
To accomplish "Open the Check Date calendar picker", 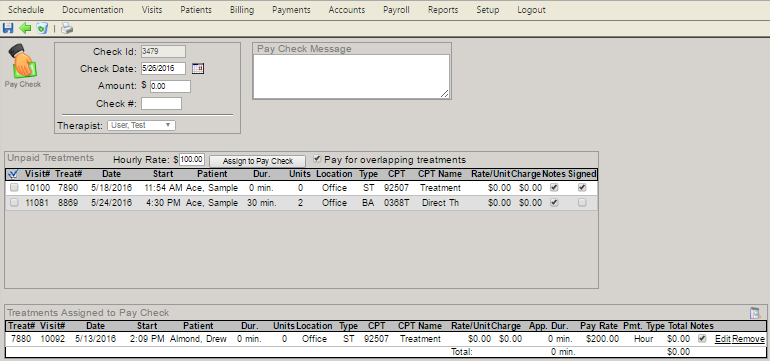I will pos(197,68).
